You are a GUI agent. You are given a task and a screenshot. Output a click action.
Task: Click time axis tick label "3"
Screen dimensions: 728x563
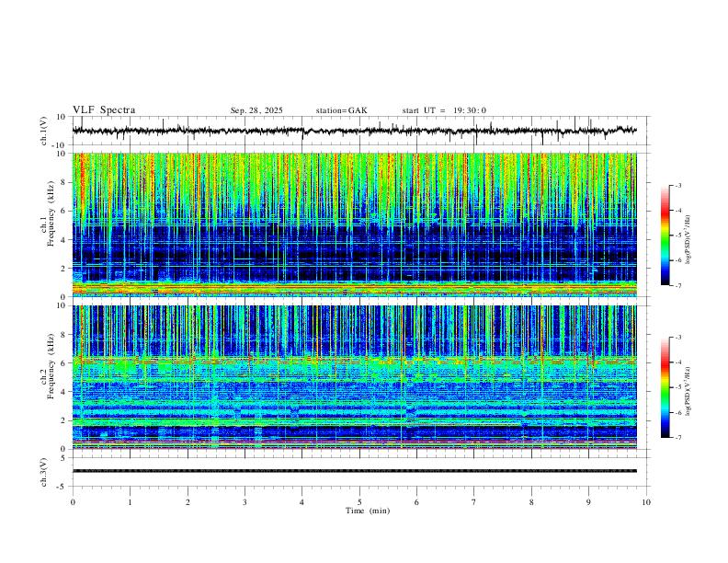tap(245, 502)
